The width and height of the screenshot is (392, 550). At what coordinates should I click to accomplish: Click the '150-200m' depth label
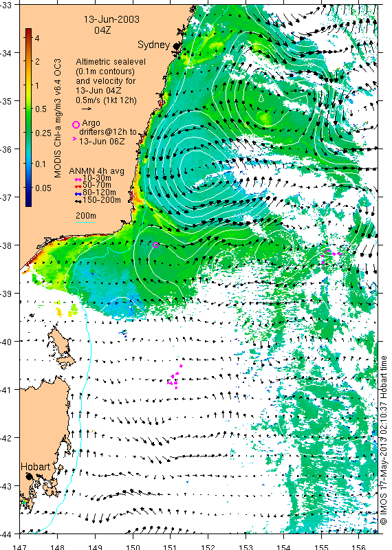click(102, 200)
